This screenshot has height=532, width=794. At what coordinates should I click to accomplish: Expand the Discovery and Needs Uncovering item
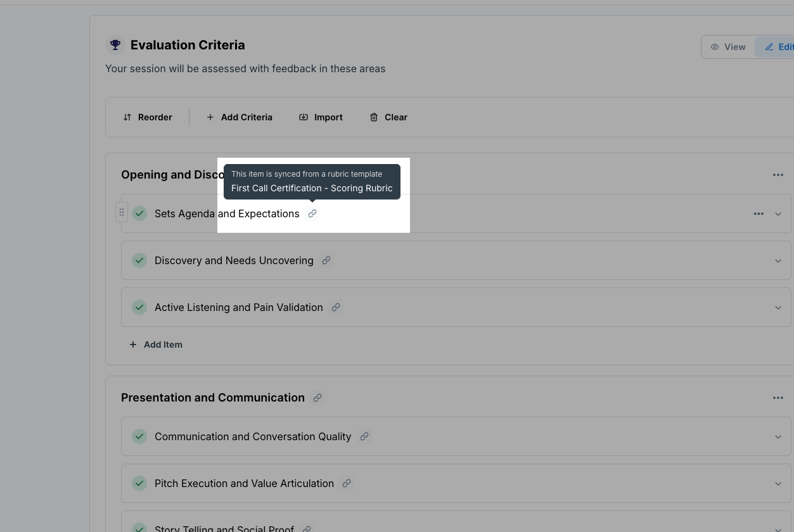pos(778,260)
